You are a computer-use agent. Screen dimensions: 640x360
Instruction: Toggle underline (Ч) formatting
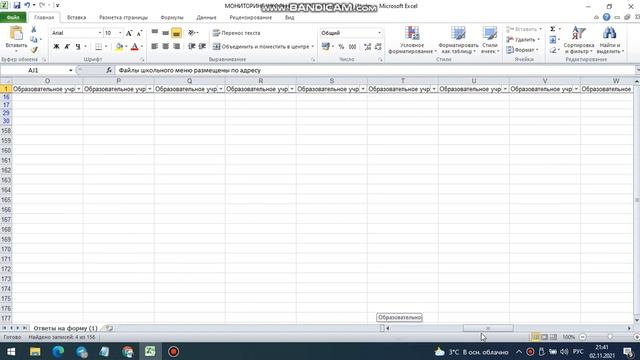(78, 47)
